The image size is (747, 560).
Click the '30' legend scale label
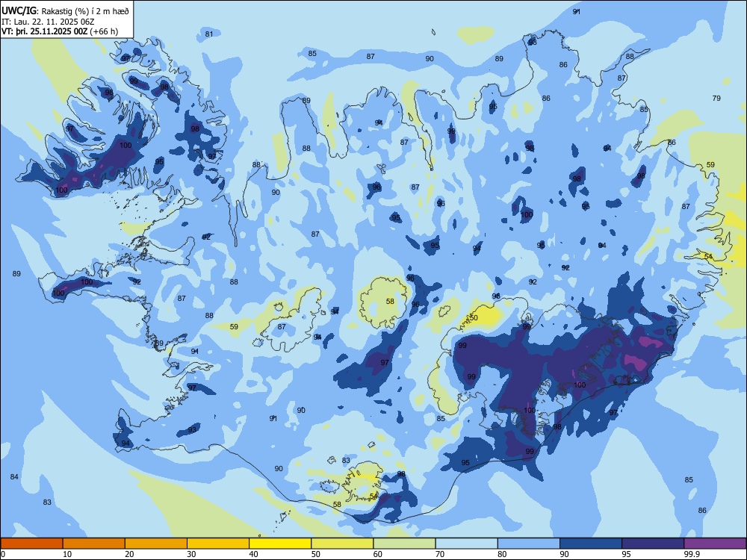191,554
